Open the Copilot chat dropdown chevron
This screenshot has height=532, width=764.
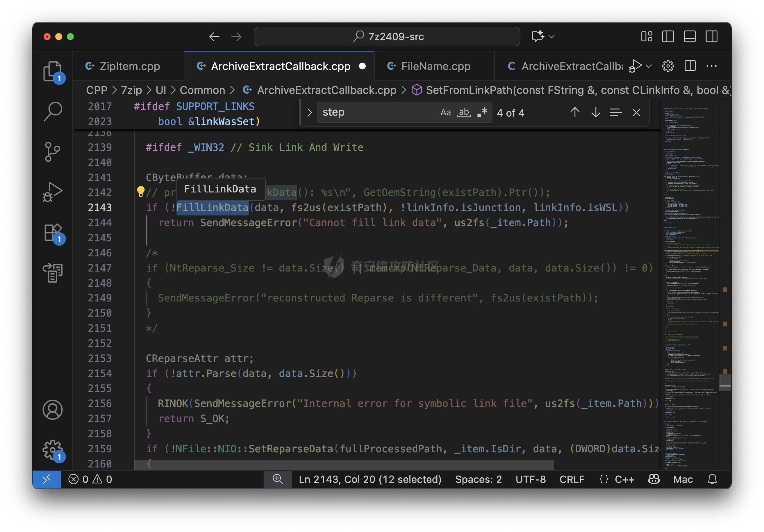(551, 36)
